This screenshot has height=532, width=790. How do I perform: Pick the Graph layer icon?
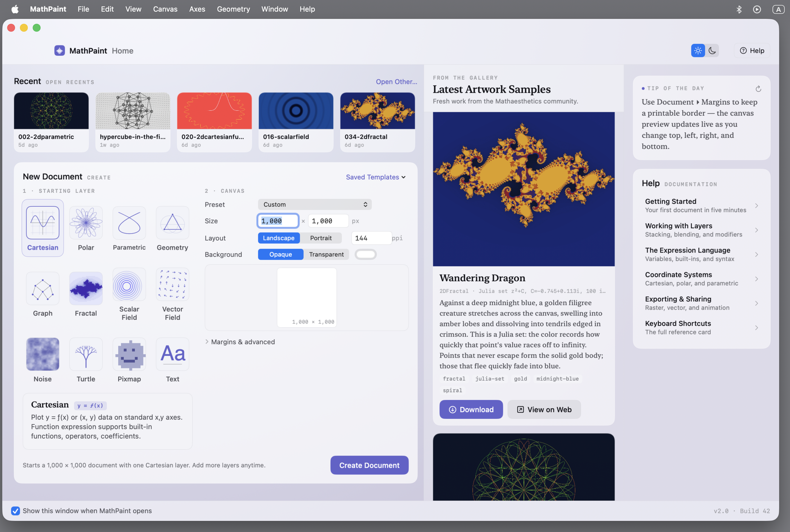coord(43,288)
